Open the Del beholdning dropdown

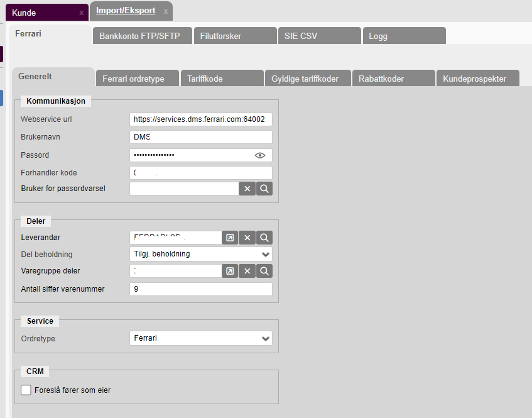tap(201, 254)
